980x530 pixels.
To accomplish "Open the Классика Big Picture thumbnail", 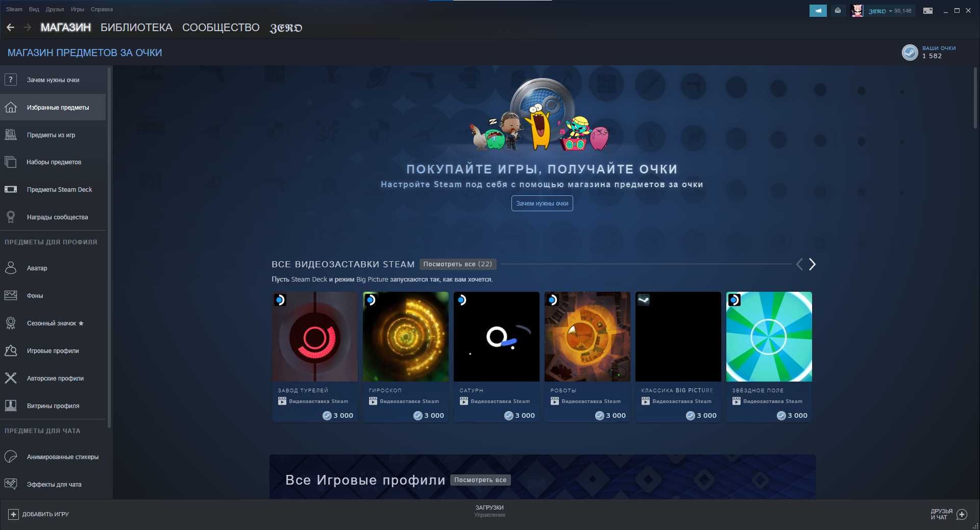I will pyautogui.click(x=678, y=337).
